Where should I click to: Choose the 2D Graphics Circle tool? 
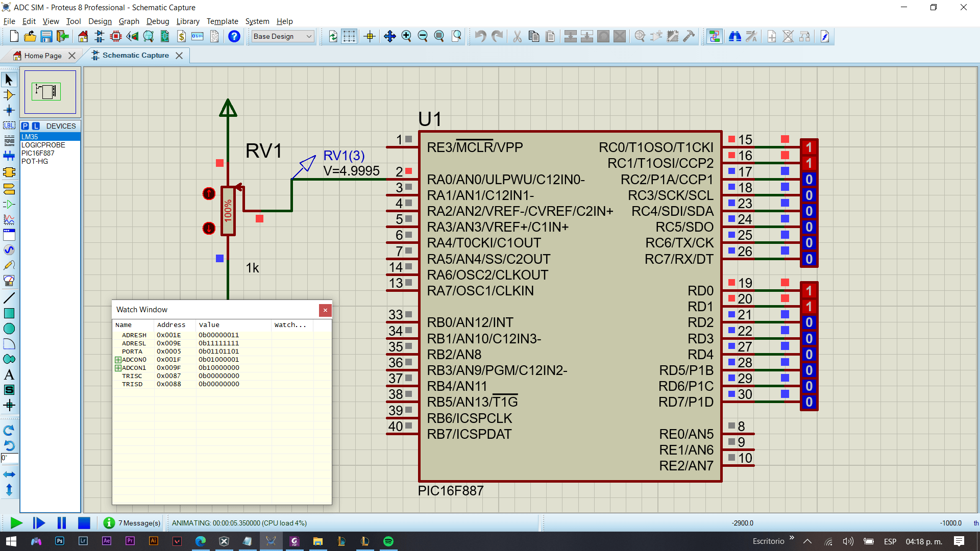[x=9, y=329]
